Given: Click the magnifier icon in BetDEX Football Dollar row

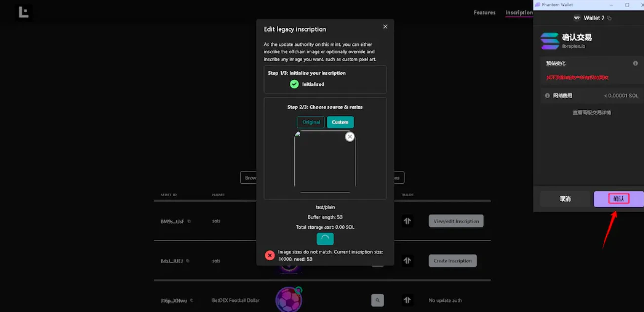Looking at the screenshot, I should coord(377,300).
